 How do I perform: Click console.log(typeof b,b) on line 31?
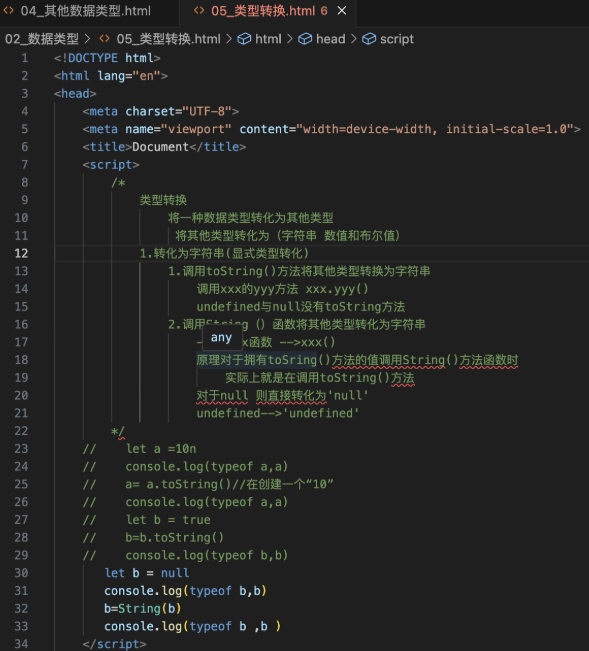coord(185,591)
